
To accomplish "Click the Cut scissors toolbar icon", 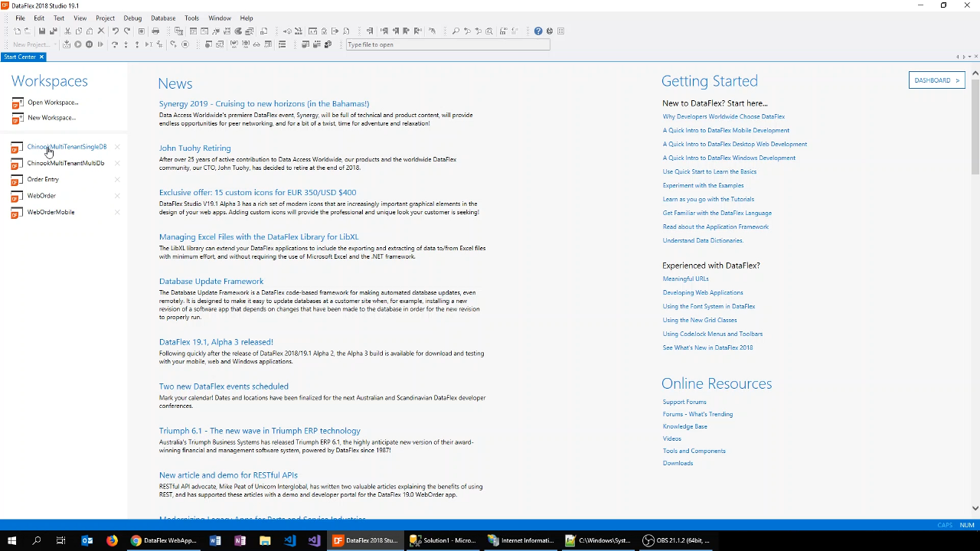I will [x=67, y=31].
